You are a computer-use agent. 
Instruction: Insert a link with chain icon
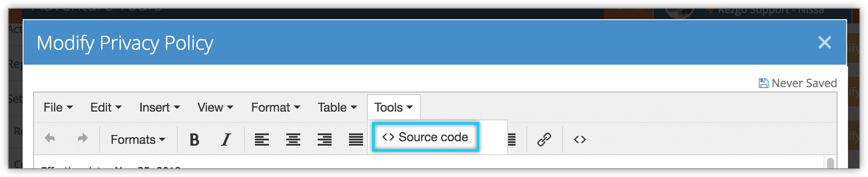point(544,140)
